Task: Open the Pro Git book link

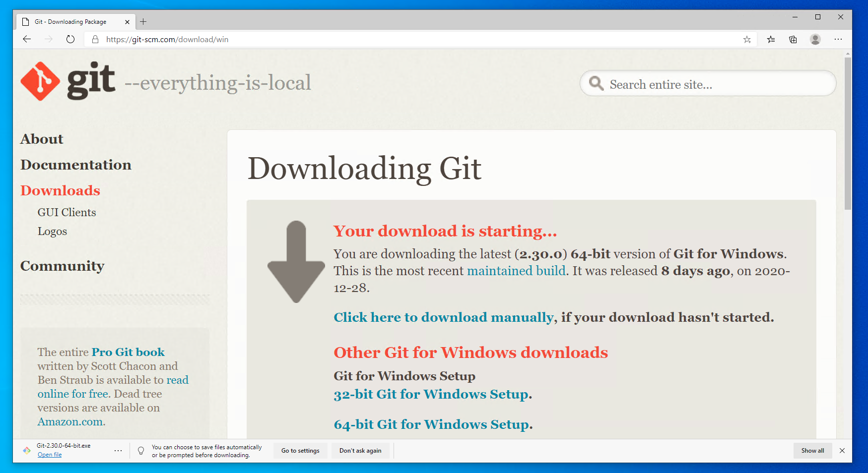Action: click(x=128, y=352)
